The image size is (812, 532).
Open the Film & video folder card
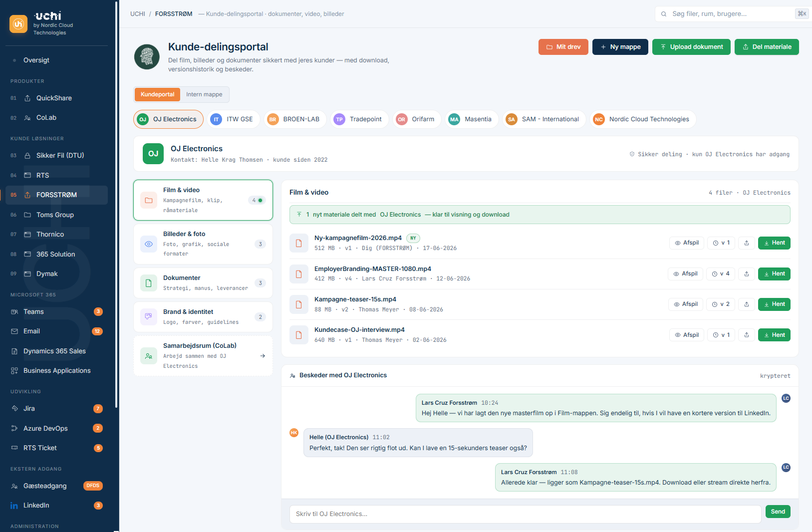coord(203,200)
